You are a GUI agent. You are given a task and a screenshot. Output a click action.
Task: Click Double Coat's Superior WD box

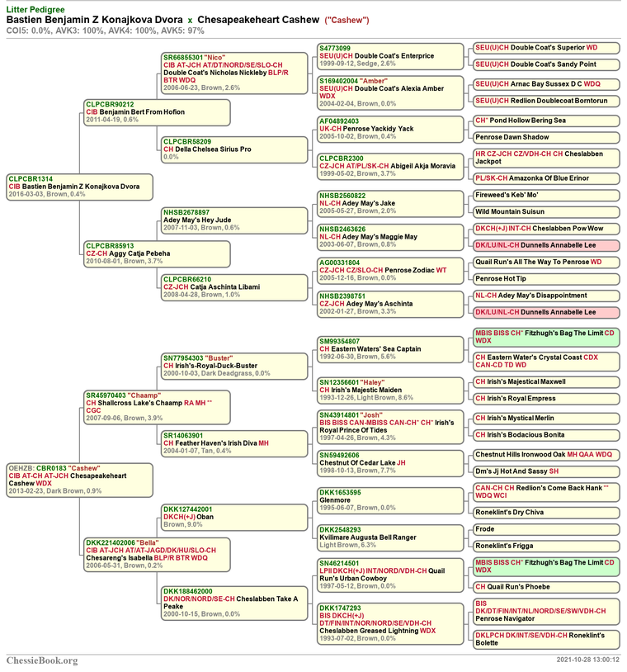pyautogui.click(x=546, y=48)
